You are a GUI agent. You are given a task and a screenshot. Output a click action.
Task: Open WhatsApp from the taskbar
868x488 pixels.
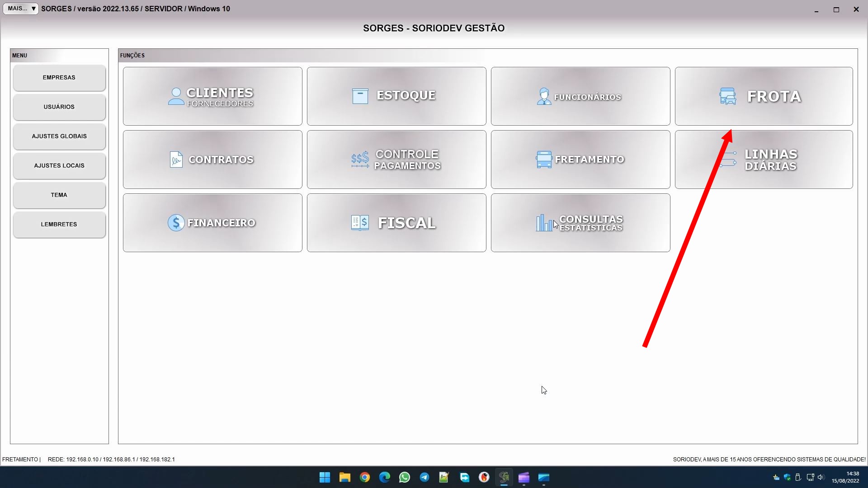404,477
